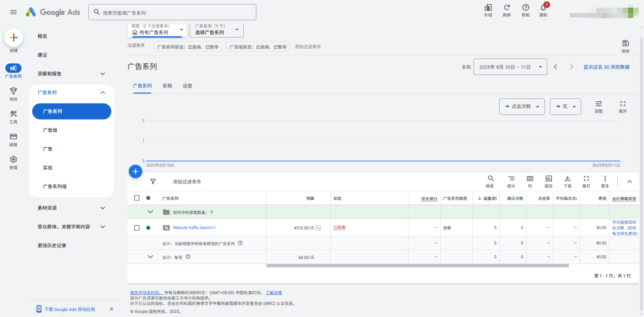Image resolution: width=644 pixels, height=317 pixels.
Task: Open the 无 second metric dropdown
Action: pyautogui.click(x=565, y=106)
